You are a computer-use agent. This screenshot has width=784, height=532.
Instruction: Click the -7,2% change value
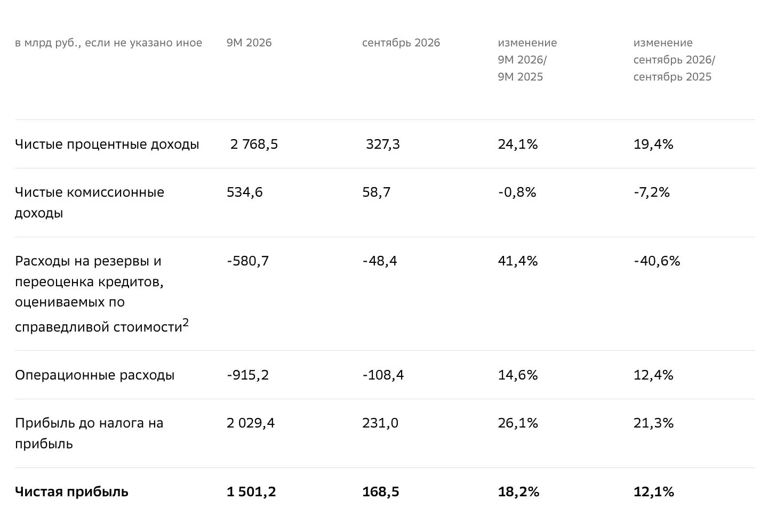click(652, 192)
